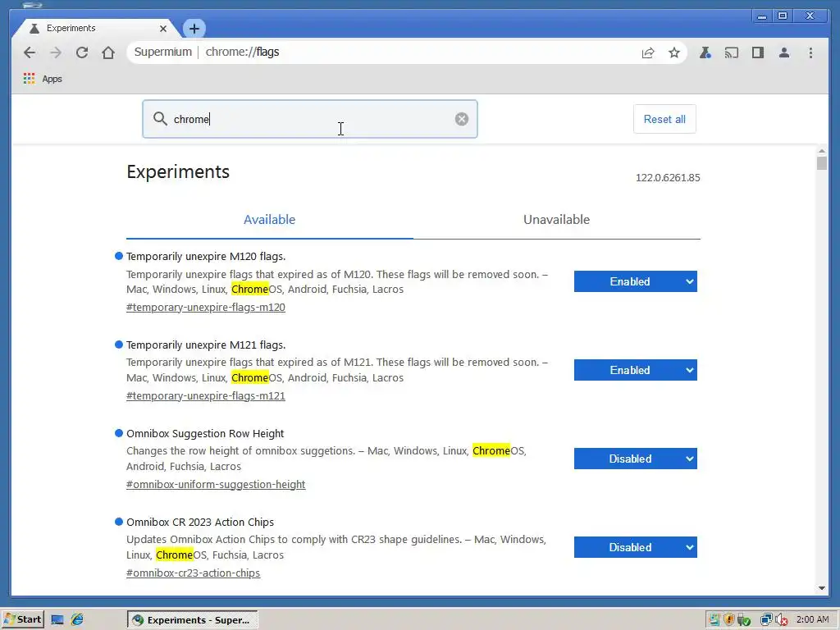Clear the flags search text

point(462,119)
